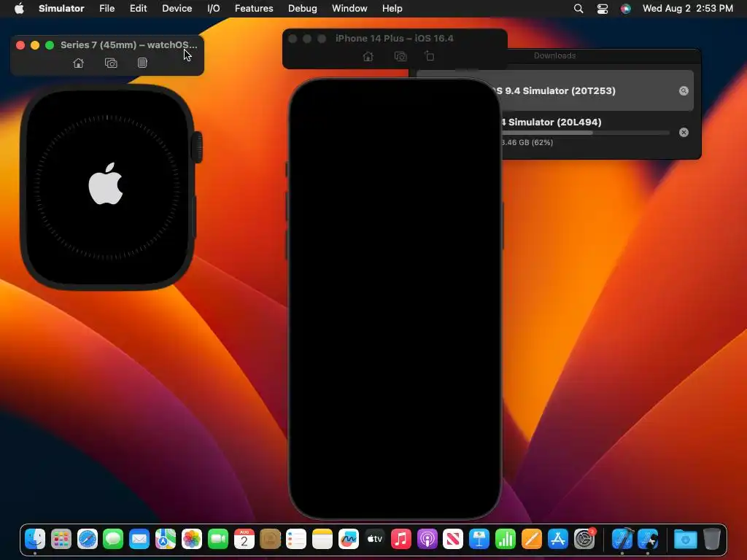Click the Simulator (20L494) download progress bar

tap(586, 133)
